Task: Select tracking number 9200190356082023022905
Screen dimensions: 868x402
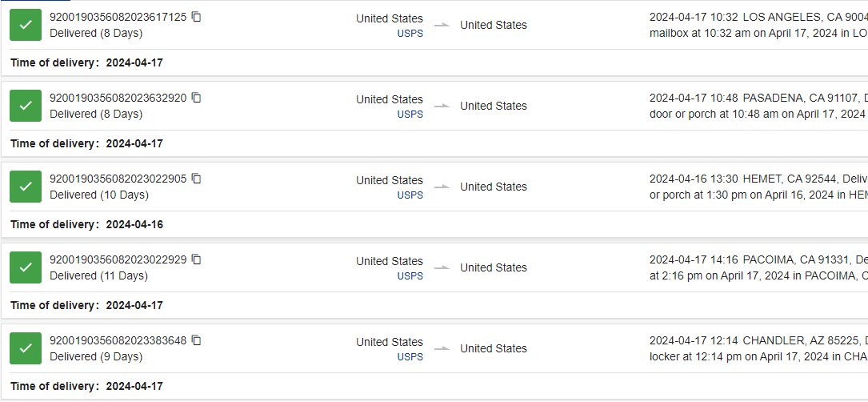Action: 118,179
